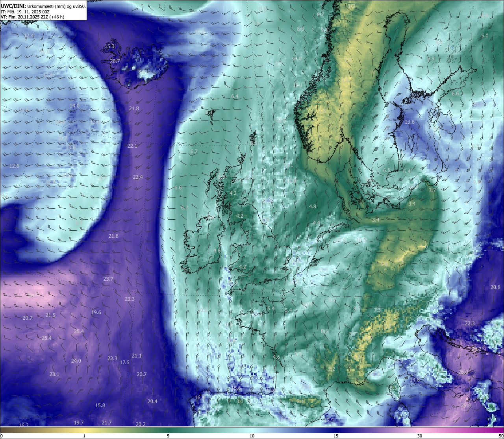Screen dimensions: 504x439
Task: Click the 22.1 value label
Action: click(x=132, y=146)
